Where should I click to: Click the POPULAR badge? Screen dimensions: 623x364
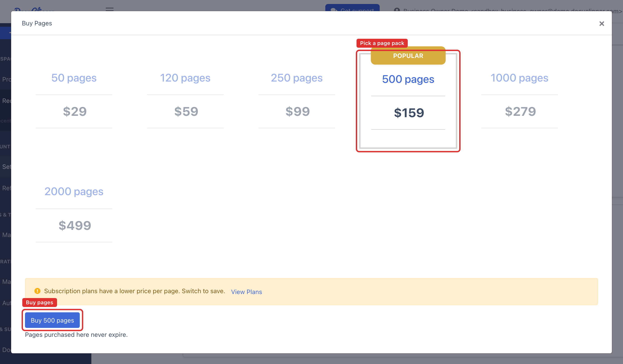tap(408, 56)
